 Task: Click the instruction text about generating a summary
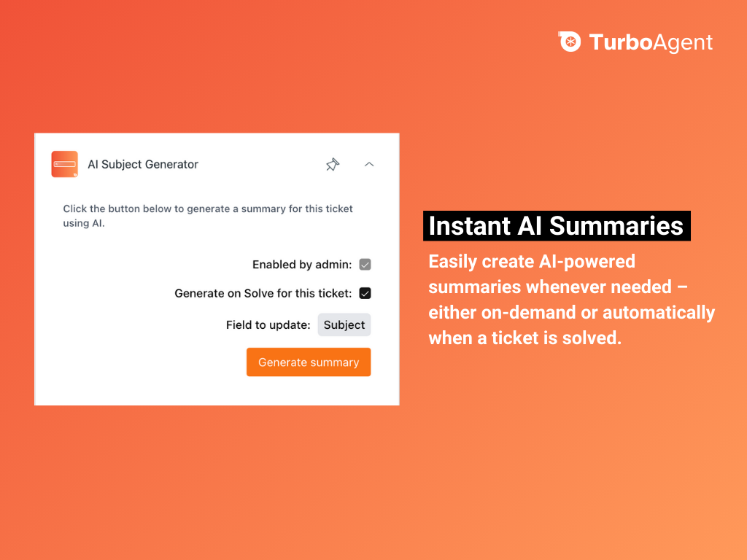tap(207, 216)
